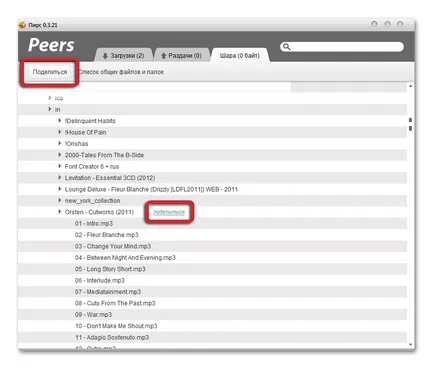
Task: Expand the Lounge Deluxe - Fleur Blanche folder
Action: (x=60, y=189)
